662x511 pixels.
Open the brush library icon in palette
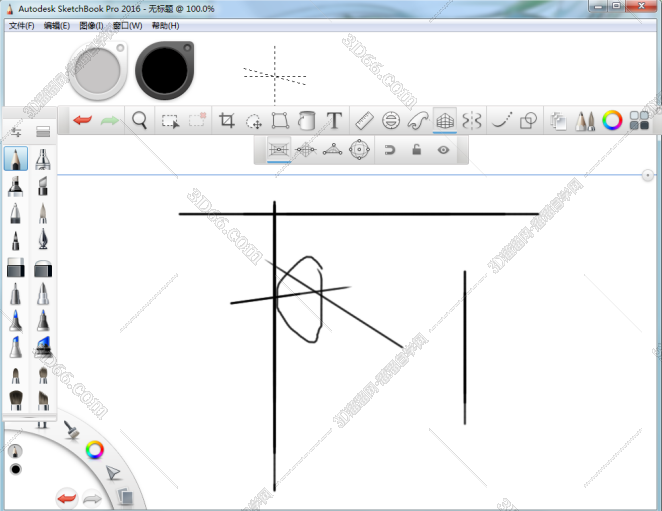pos(43,132)
